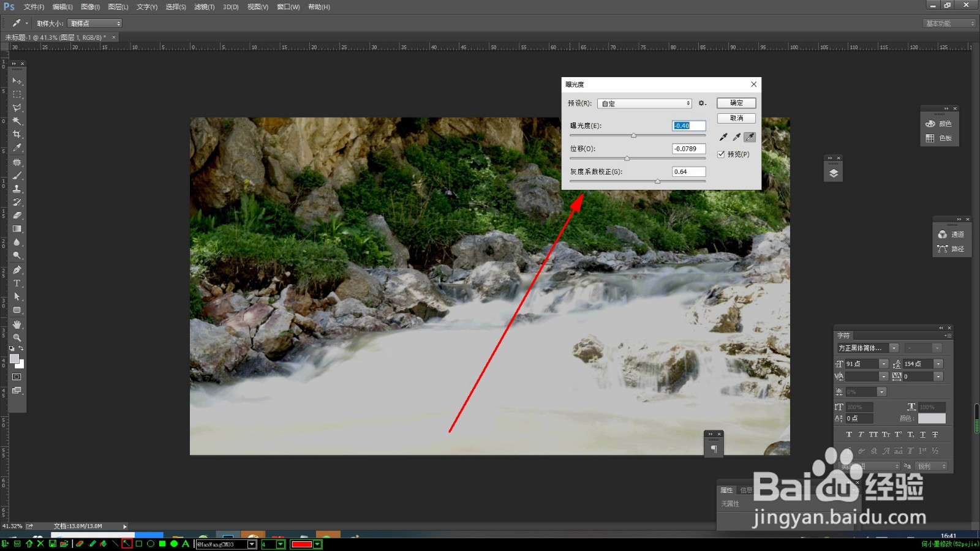980x551 pixels.
Task: Select the Rectangular Marquee tool
Action: [x=17, y=94]
